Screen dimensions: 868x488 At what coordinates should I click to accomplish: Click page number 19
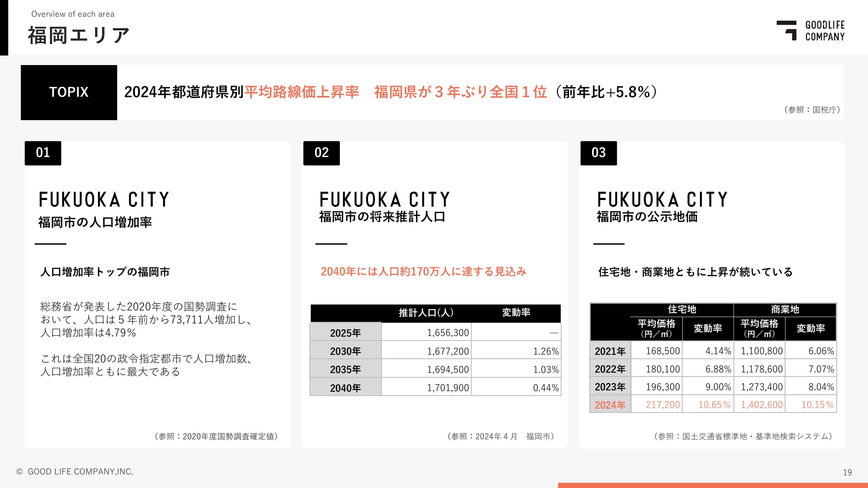click(847, 472)
